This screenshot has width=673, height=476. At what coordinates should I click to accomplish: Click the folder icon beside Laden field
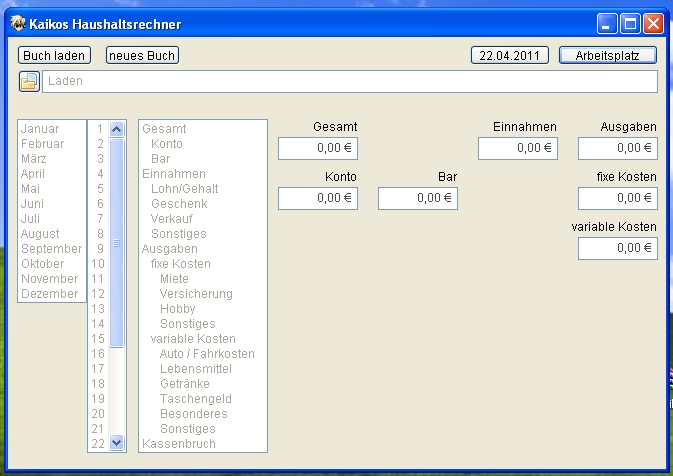point(28,81)
